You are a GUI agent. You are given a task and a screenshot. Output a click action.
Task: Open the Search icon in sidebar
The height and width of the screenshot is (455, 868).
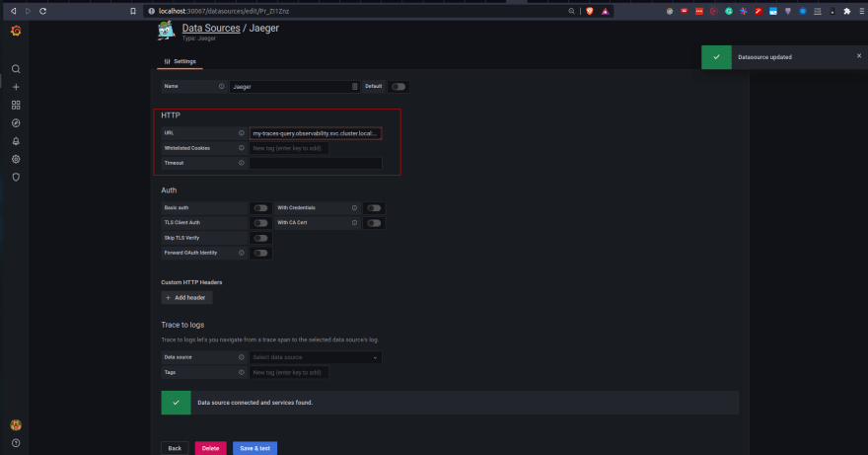tap(16, 69)
